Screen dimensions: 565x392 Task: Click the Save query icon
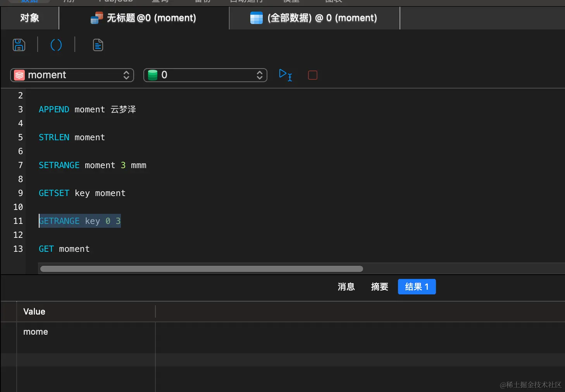(x=19, y=45)
